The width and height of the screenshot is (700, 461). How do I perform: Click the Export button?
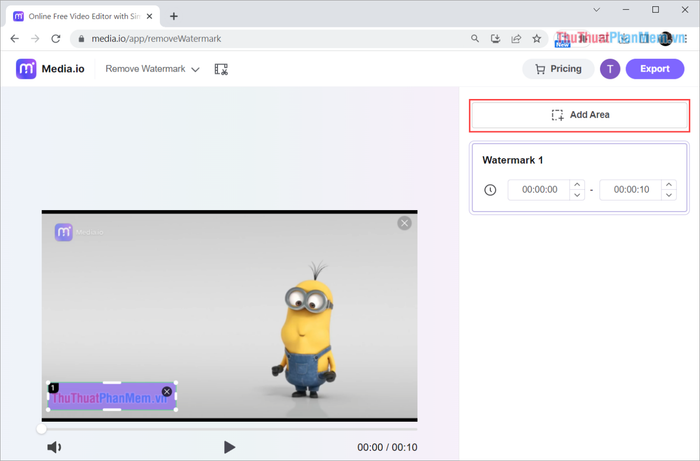[655, 69]
